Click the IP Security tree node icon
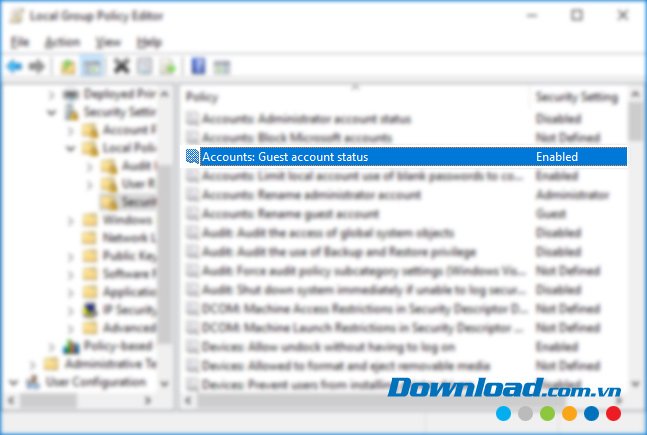The width and height of the screenshot is (647, 435). (x=90, y=309)
